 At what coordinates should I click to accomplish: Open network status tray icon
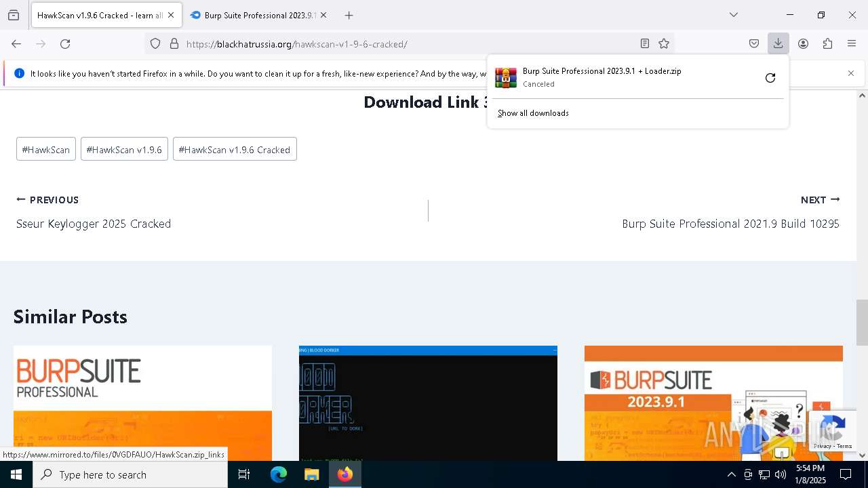[764, 474]
